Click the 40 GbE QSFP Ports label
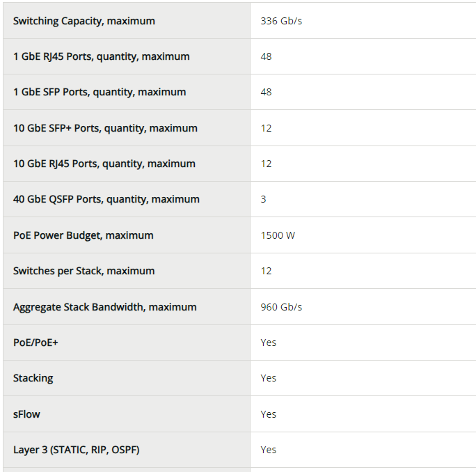Image resolution: width=476 pixels, height=472 pixels. point(106,199)
